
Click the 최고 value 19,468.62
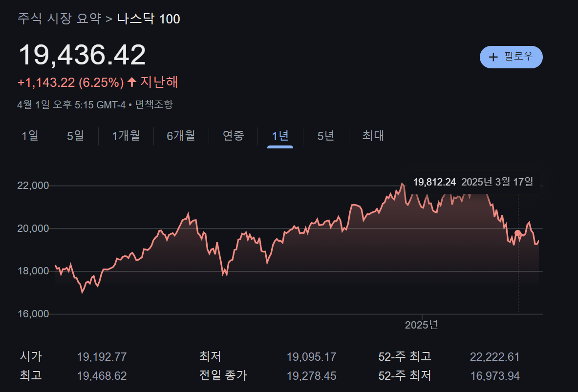point(102,376)
